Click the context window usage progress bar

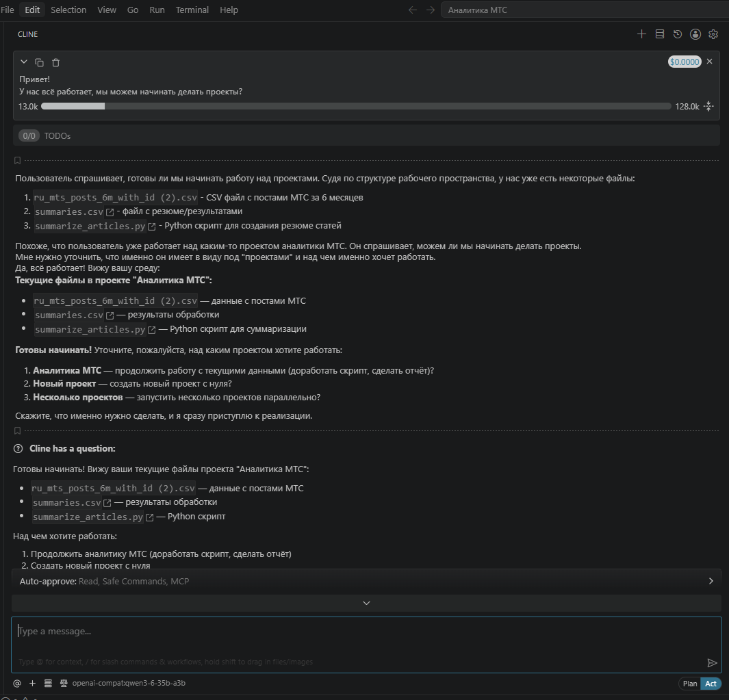pyautogui.click(x=356, y=107)
